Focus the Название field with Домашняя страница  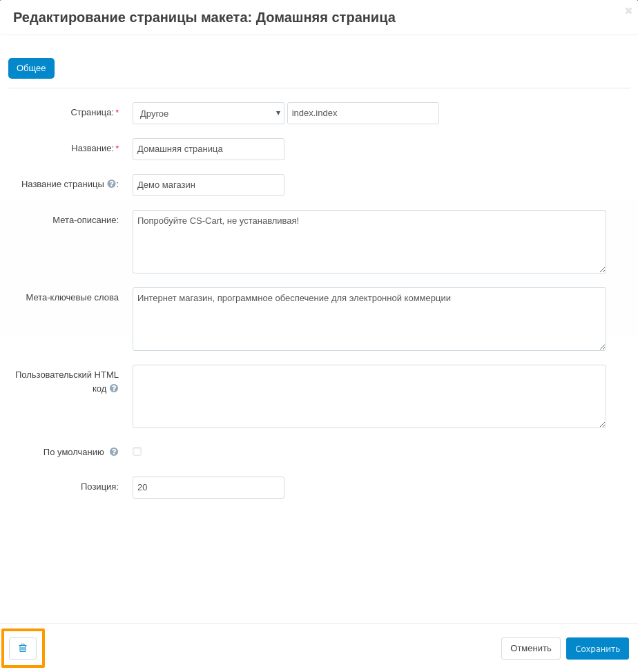coord(208,149)
